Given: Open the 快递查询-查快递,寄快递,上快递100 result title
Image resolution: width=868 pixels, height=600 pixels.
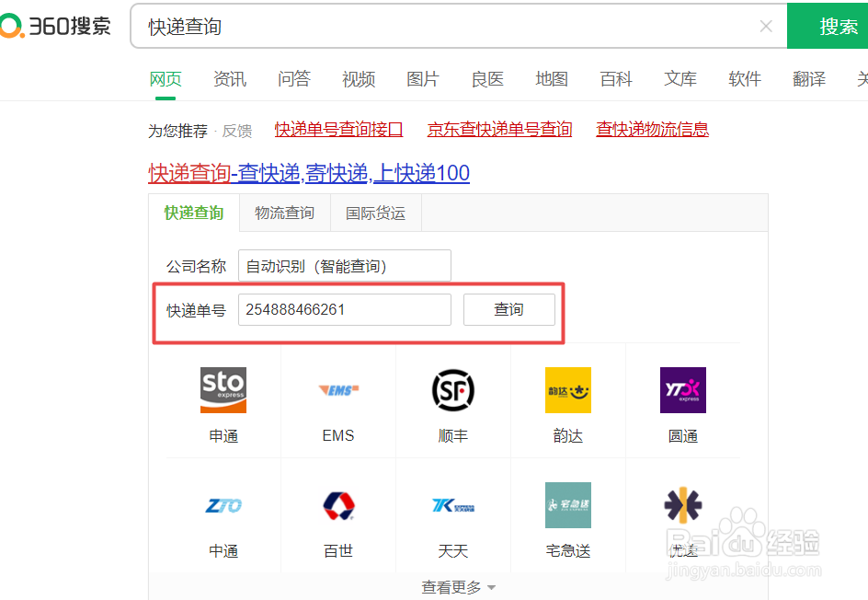Looking at the screenshot, I should click(x=309, y=173).
